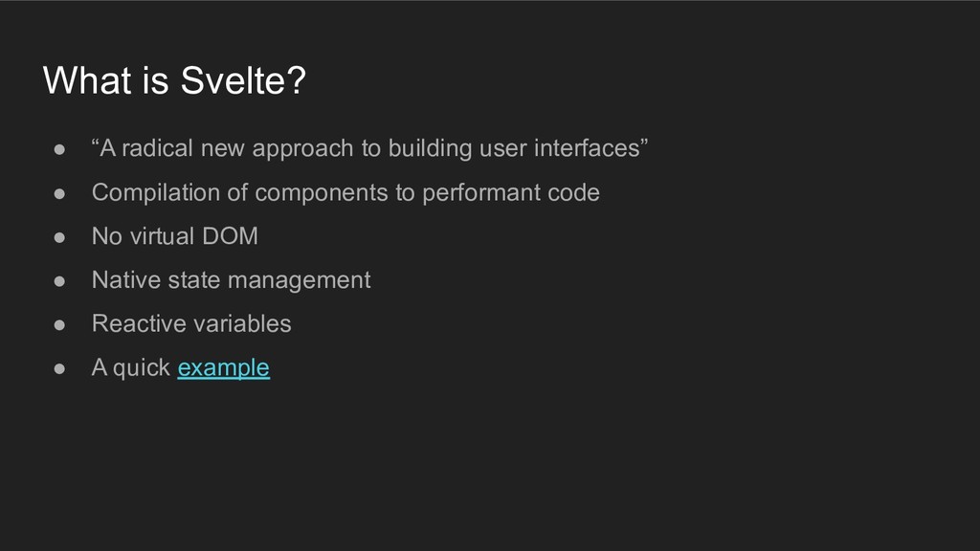The image size is (980, 551).
Task: Click the "What is Svelte?" slide title
Action: click(174, 80)
